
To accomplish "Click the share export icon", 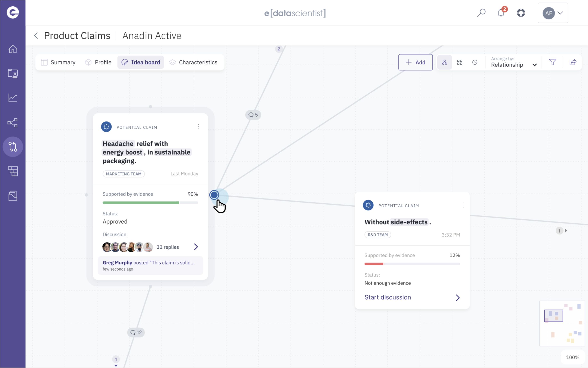I will point(573,62).
